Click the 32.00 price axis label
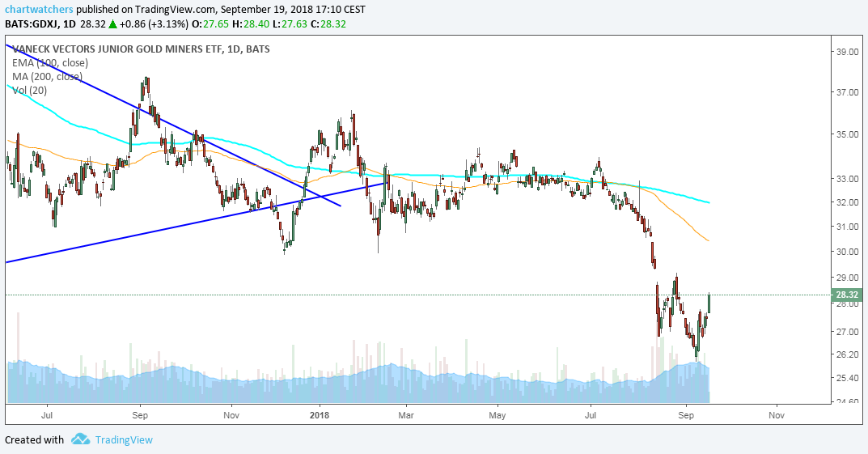 [847, 202]
